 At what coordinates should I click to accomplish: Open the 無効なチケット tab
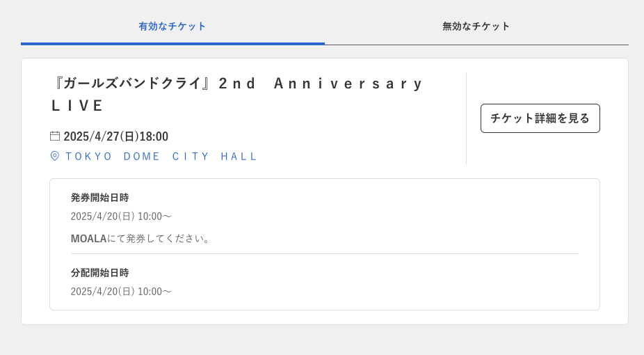(x=476, y=26)
